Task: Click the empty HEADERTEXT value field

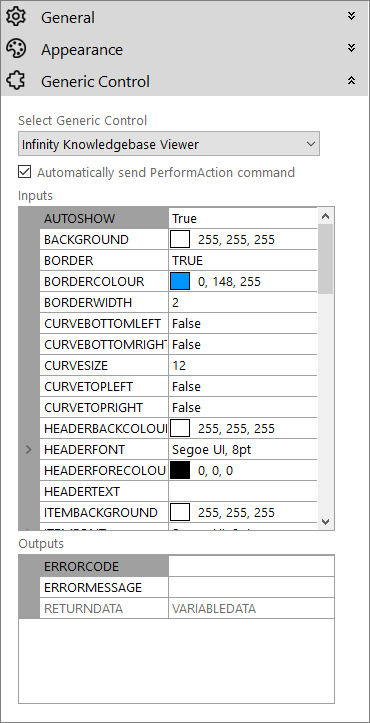Action: 243,492
